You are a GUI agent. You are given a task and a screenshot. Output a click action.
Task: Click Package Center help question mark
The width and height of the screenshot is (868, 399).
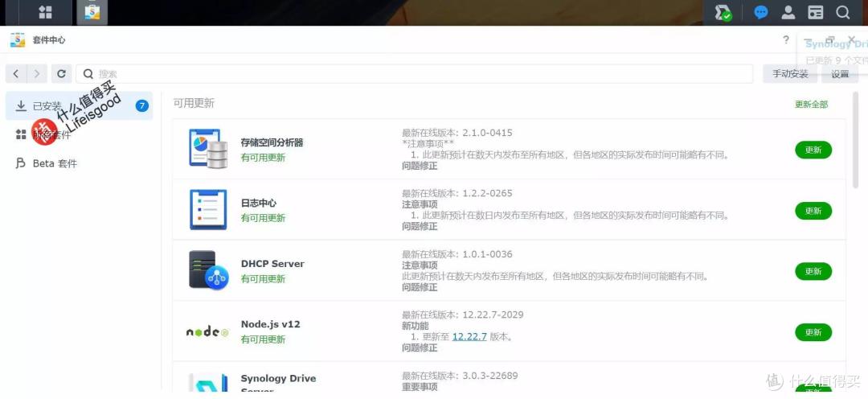[x=786, y=40]
